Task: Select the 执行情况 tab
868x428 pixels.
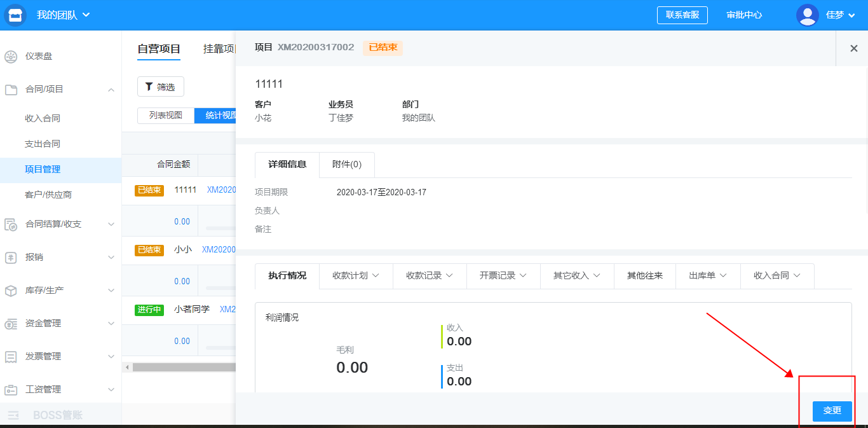Action: [x=287, y=275]
